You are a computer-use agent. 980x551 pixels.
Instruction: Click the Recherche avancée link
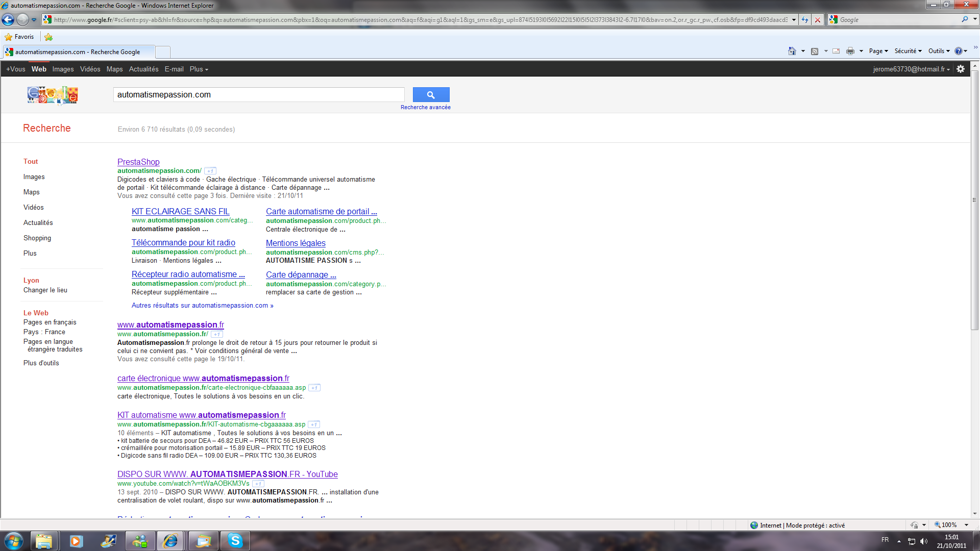click(x=425, y=107)
